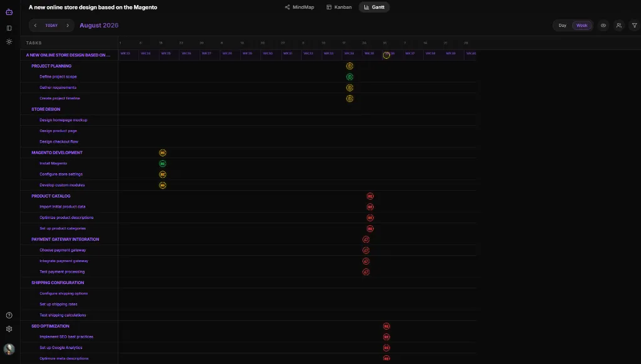Viewport: 641px width, 364px height.
Task: Click the yellow marker in Develop custom modules row
Action: pyautogui.click(x=163, y=185)
